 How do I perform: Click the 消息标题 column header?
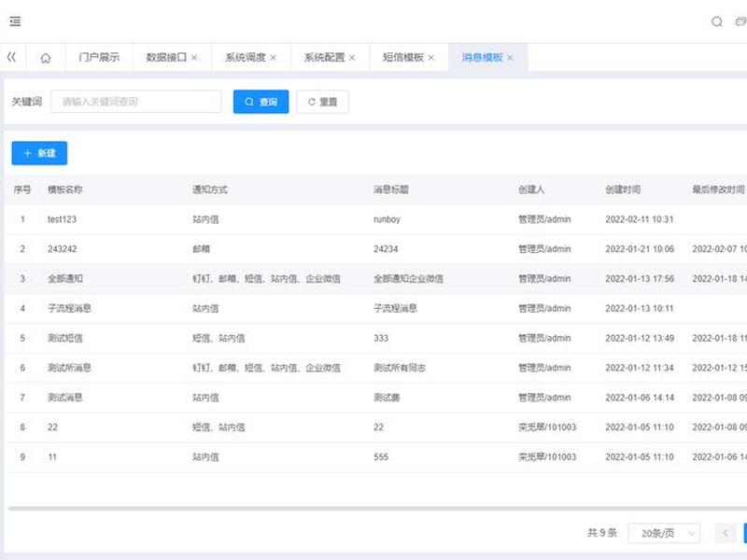tap(391, 189)
